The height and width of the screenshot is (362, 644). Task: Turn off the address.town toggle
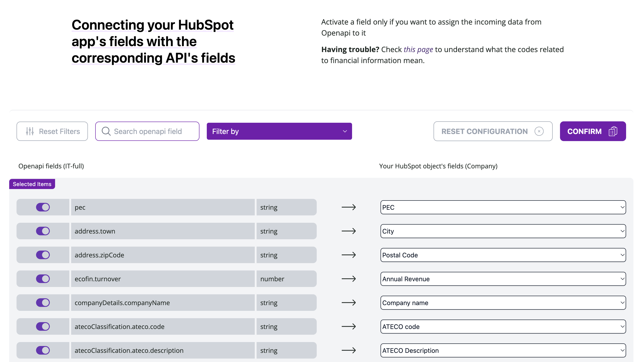point(43,231)
